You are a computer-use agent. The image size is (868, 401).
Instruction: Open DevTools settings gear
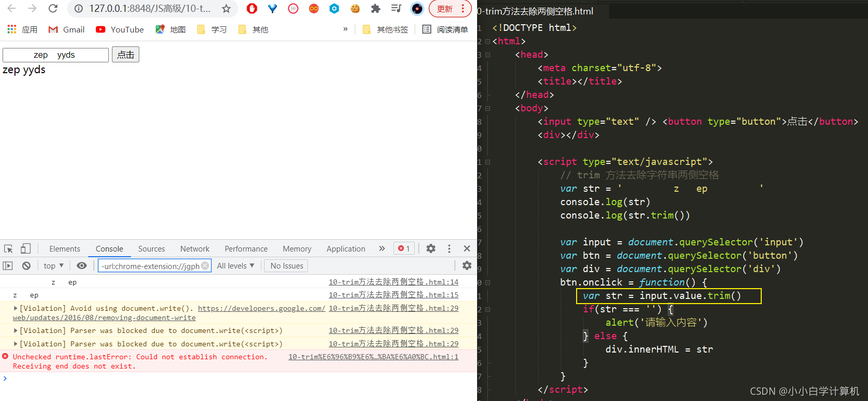431,248
